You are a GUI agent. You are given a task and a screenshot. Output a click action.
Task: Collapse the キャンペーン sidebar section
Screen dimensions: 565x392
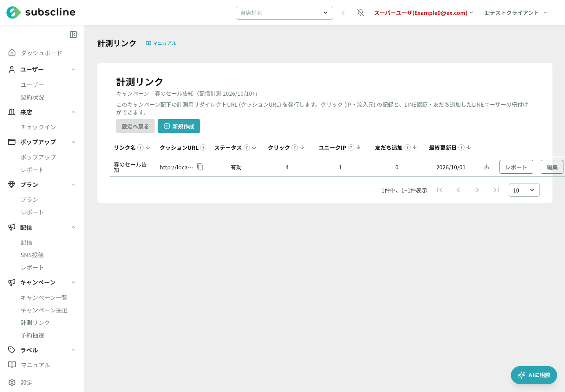[73, 282]
